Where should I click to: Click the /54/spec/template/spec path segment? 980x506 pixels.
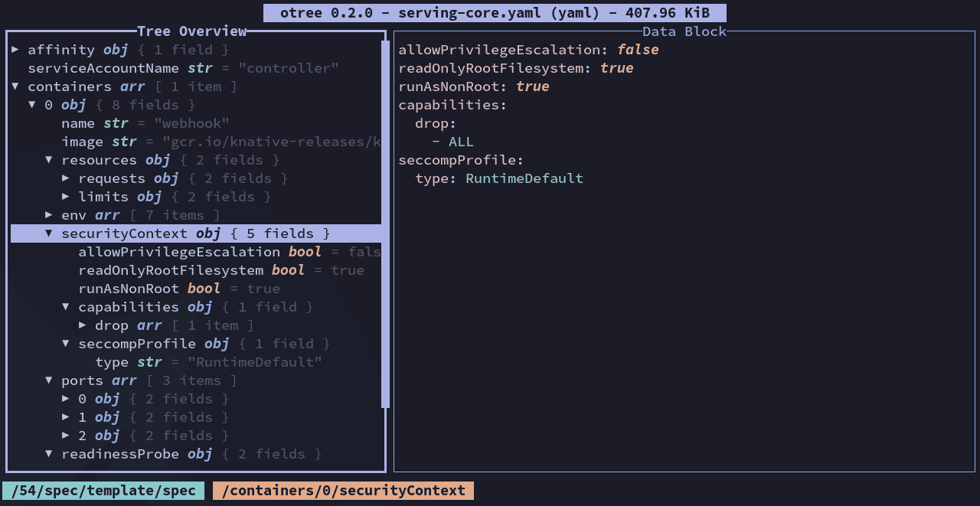pos(103,491)
